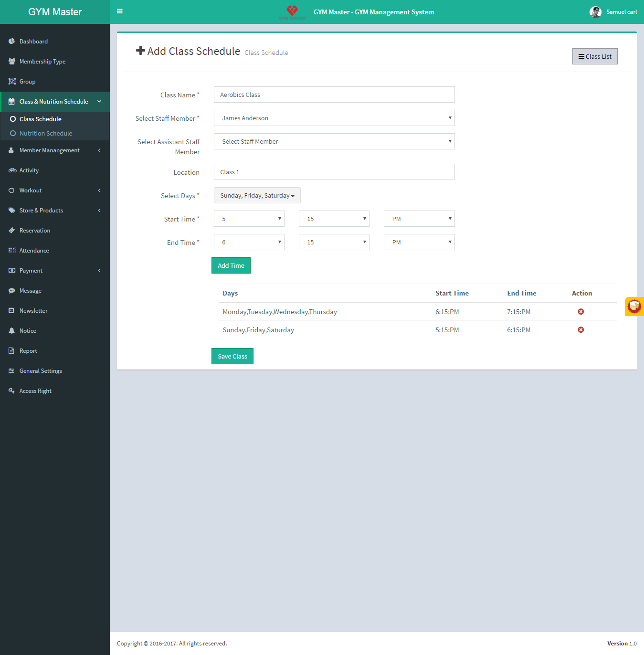
Task: Delete the Monday,Tuesday,Wednesday,Thursday schedule row
Action: 581,312
